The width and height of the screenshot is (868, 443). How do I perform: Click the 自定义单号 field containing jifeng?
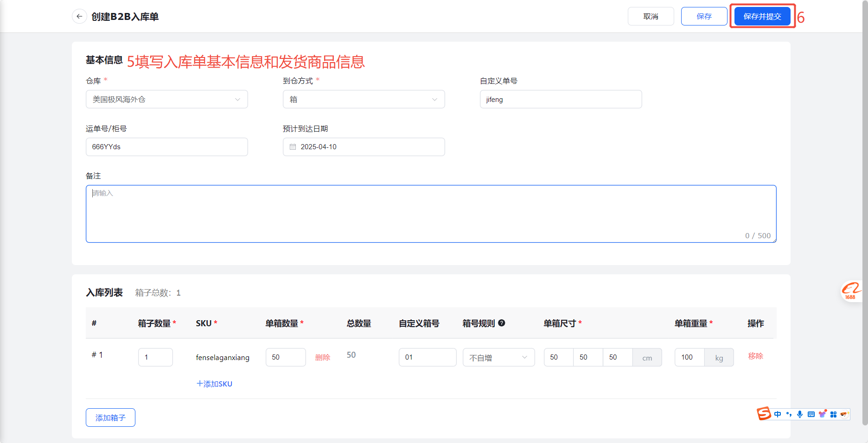[561, 99]
